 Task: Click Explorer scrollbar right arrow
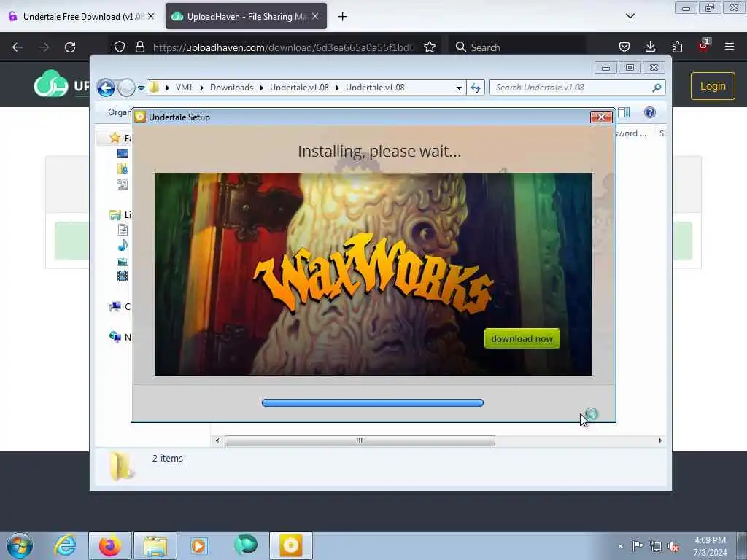pyautogui.click(x=660, y=440)
